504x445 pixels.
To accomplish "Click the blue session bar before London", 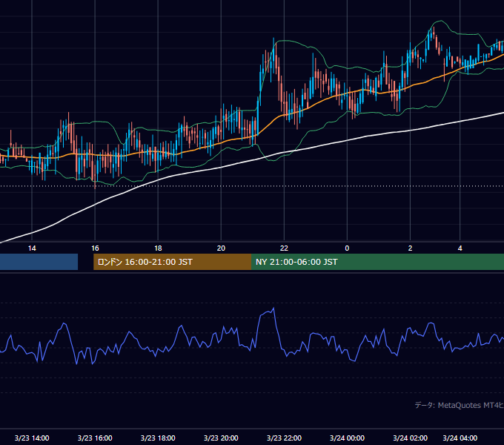I will [x=39, y=262].
